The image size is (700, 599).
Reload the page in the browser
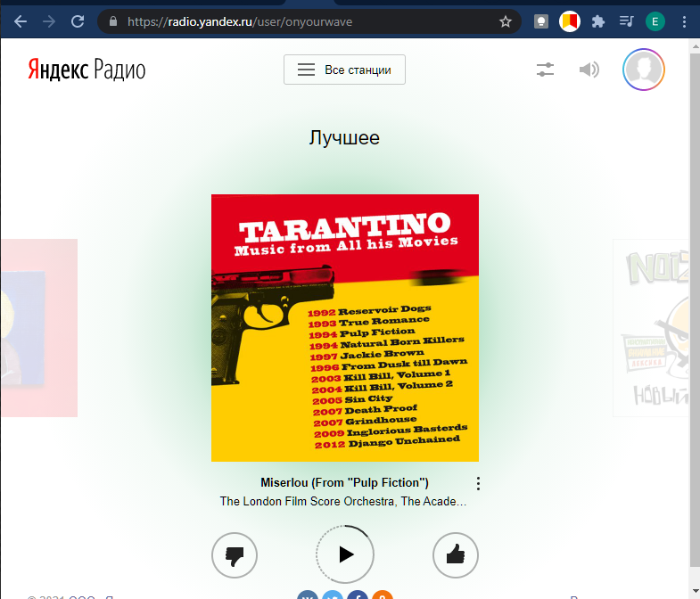click(78, 21)
